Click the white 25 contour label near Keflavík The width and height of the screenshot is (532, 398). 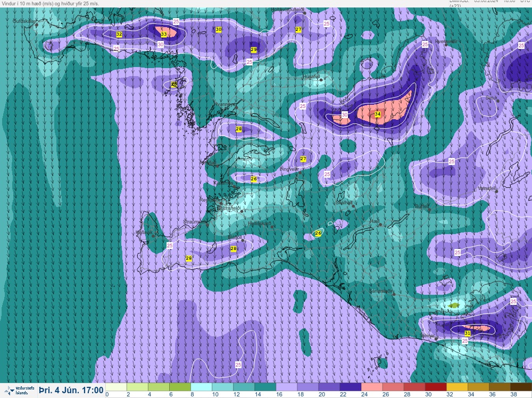coord(170,245)
